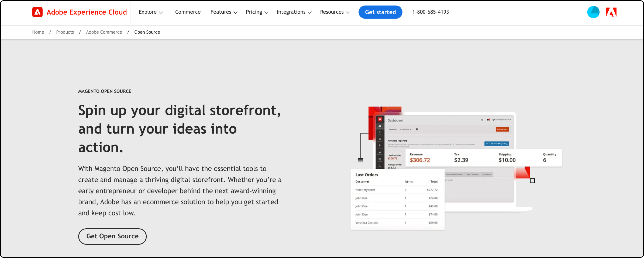This screenshot has height=258, width=644.
Task: Click the Get Open Source button
Action: (112, 236)
